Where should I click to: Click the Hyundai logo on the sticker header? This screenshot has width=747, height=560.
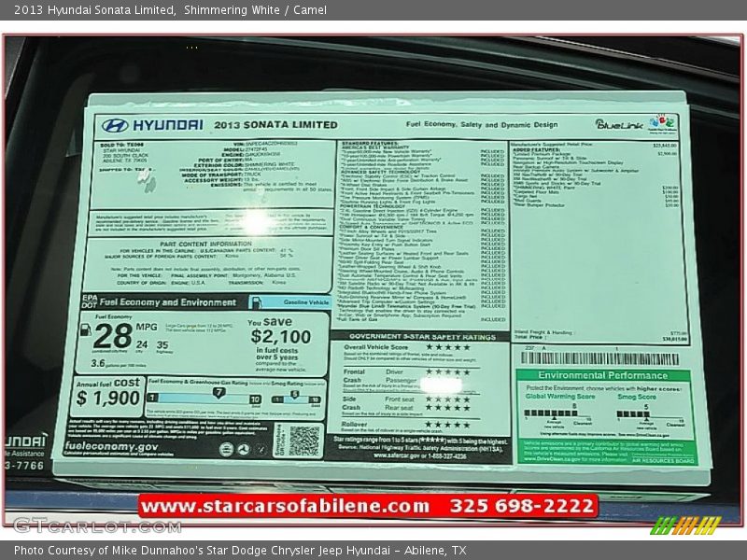(152, 125)
